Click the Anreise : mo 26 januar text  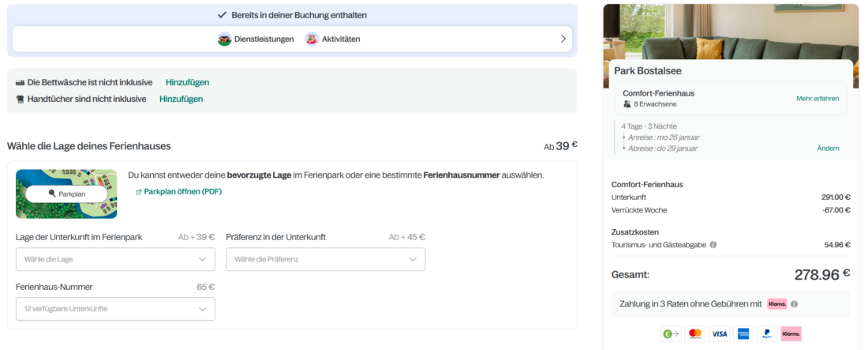[664, 137]
